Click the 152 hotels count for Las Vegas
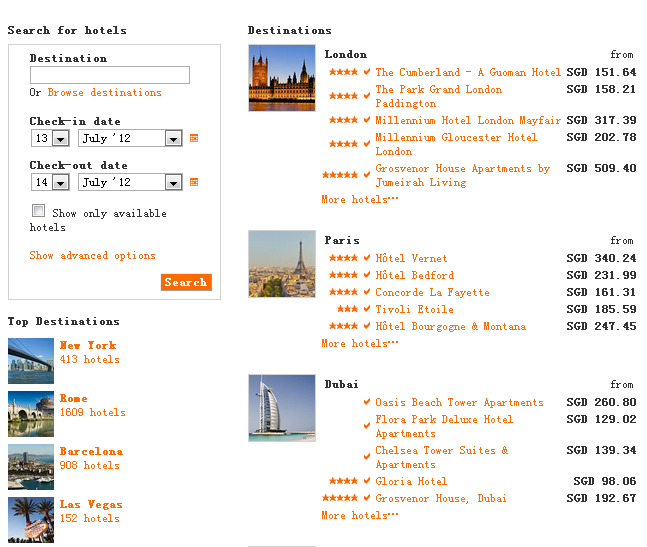Image resolution: width=647 pixels, height=547 pixels. pos(90,518)
